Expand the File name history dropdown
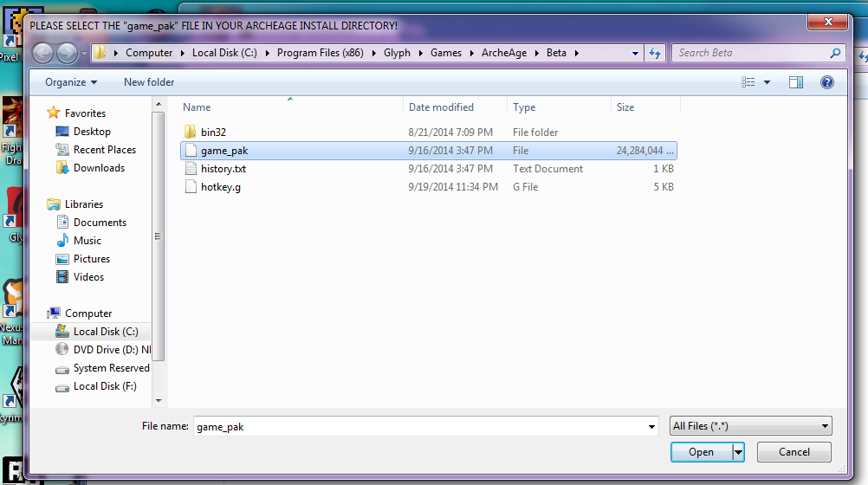The height and width of the screenshot is (485, 868). [x=651, y=426]
